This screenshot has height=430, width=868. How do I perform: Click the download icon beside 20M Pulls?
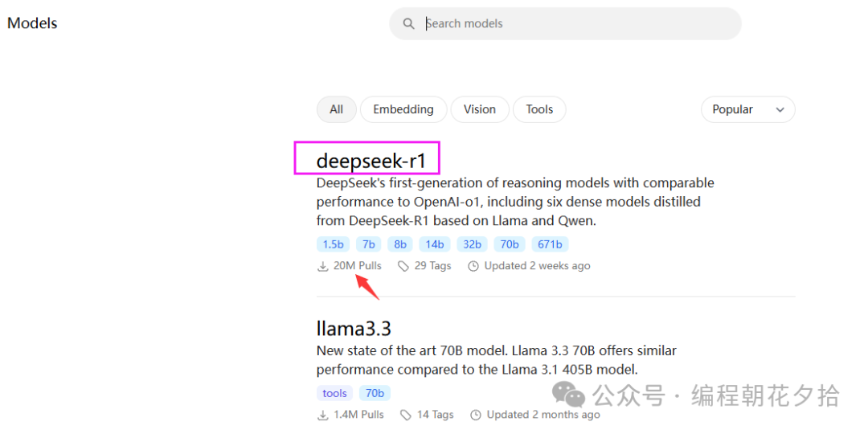click(x=322, y=266)
